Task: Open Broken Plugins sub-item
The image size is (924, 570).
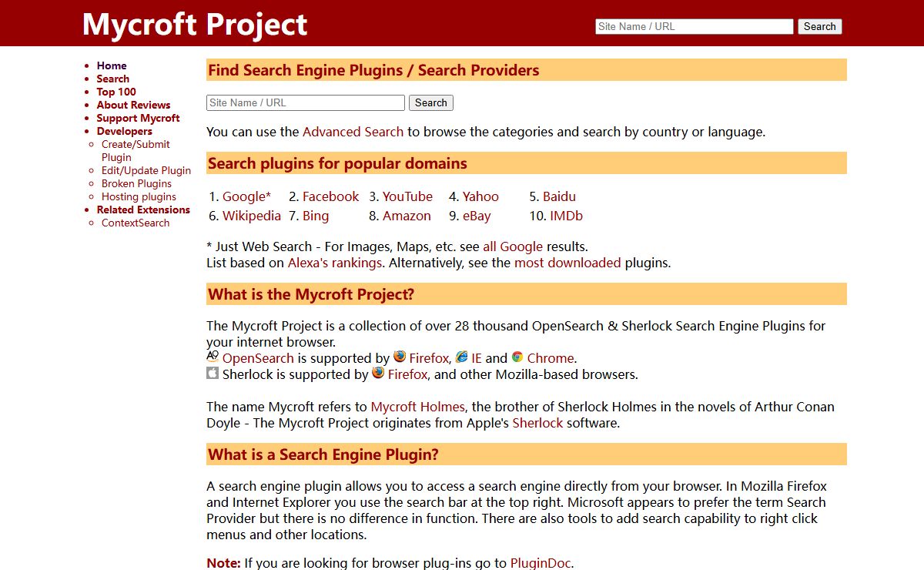Action: point(136,183)
